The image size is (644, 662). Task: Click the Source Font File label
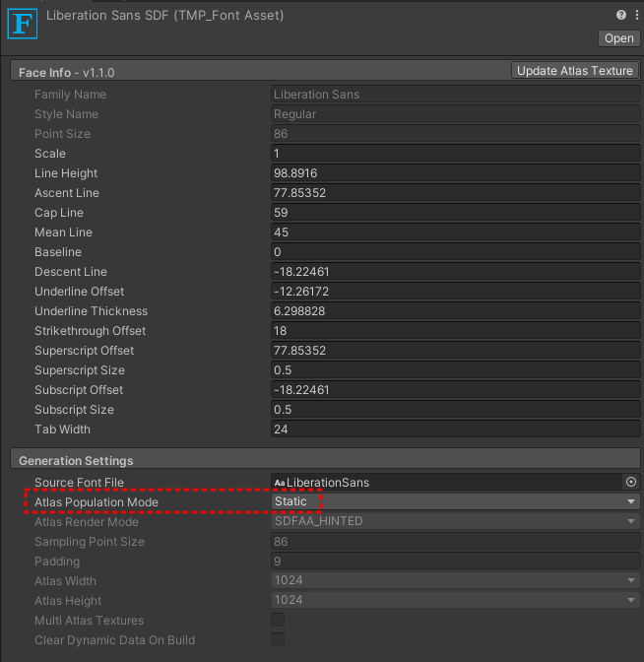pyautogui.click(x=79, y=482)
